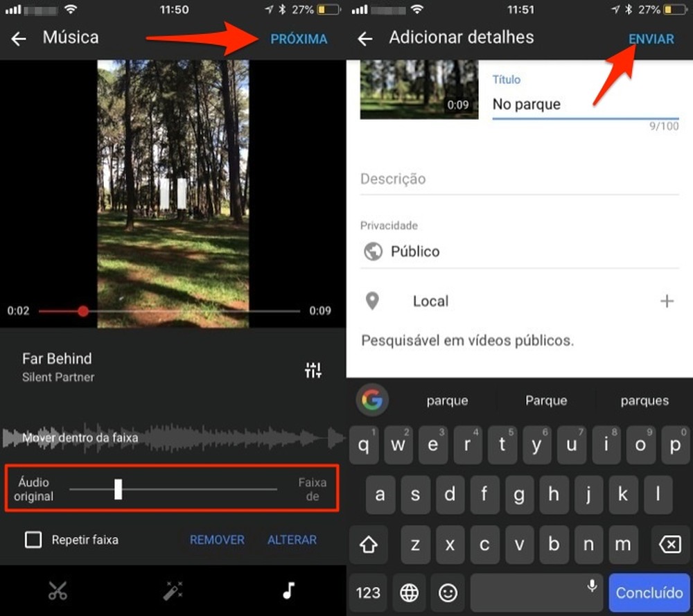The width and height of the screenshot is (693, 616).
Task: Click the 0:02 elapsed time label
Action: [18, 310]
